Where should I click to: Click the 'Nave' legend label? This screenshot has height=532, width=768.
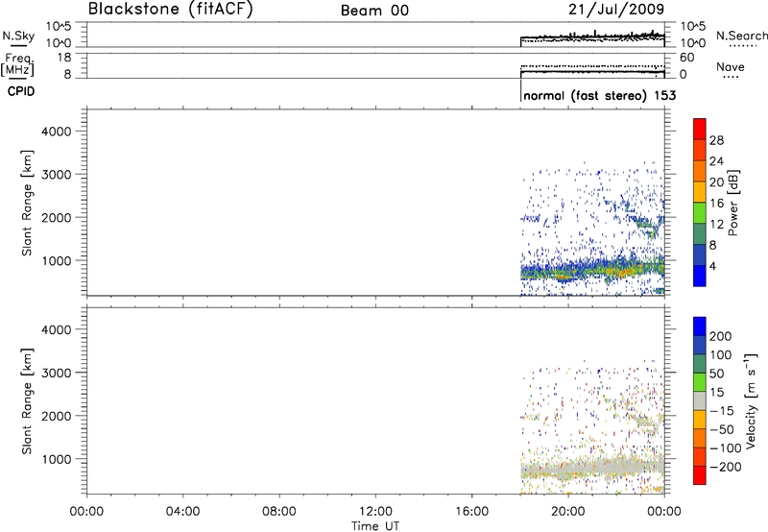tap(731, 67)
